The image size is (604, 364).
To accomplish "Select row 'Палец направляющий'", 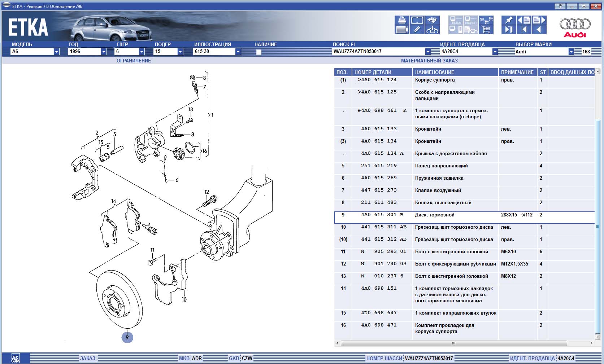I will pos(464,168).
